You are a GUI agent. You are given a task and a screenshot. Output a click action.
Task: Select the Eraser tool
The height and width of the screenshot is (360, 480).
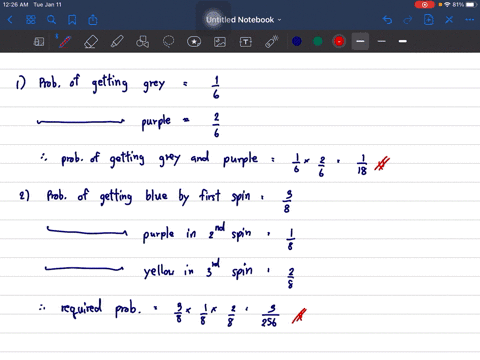pyautogui.click(x=91, y=42)
